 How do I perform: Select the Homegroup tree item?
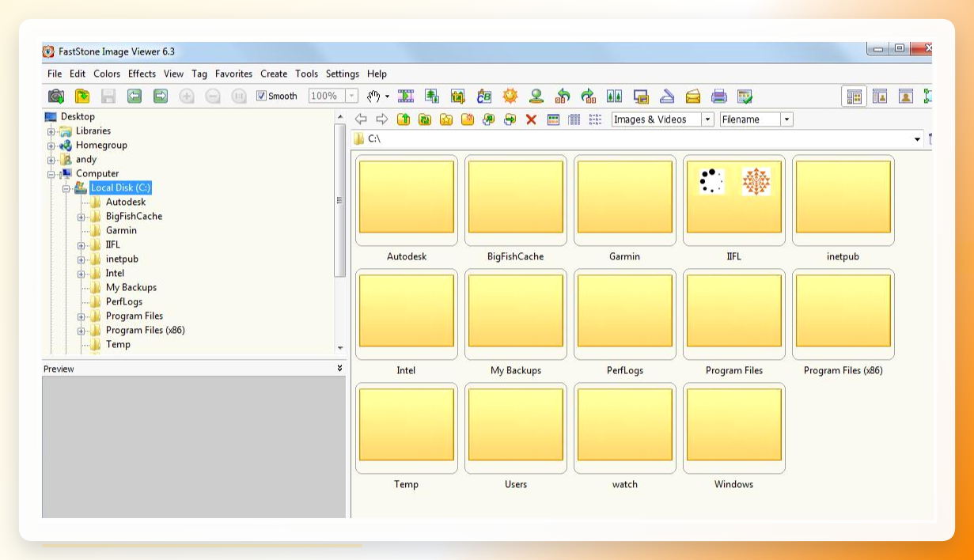[101, 146]
